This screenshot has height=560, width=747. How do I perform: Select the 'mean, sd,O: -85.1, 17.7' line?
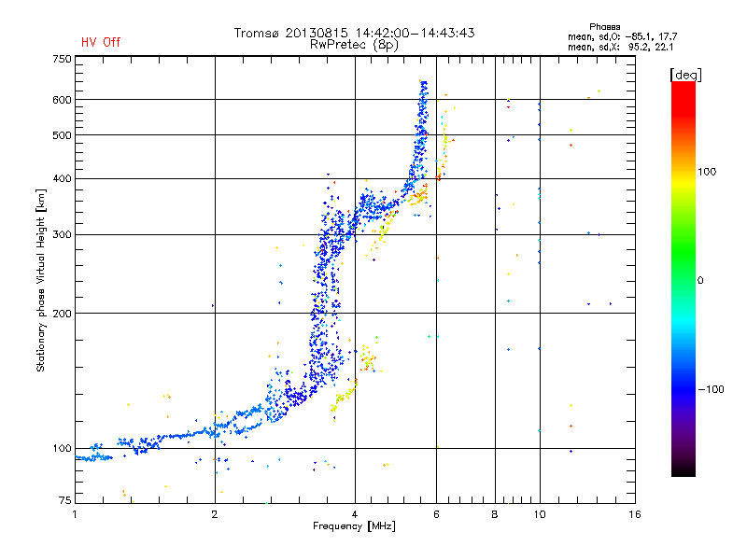tap(622, 36)
